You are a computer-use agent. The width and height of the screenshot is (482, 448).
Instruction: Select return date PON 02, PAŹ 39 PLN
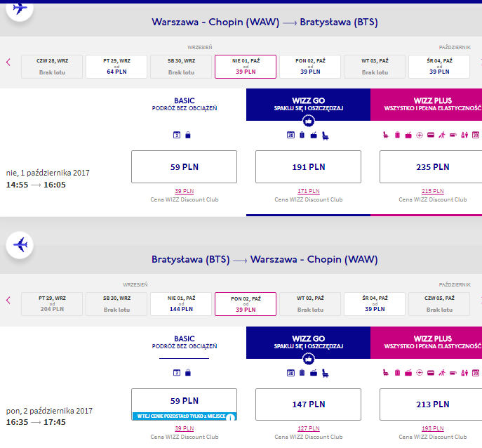coord(246,304)
